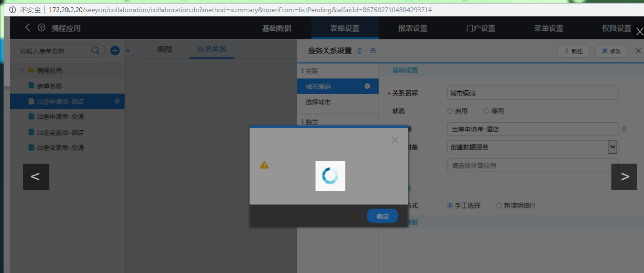This screenshot has width=644, height=273.
Task: Show next image with right arrow
Action: point(624,176)
